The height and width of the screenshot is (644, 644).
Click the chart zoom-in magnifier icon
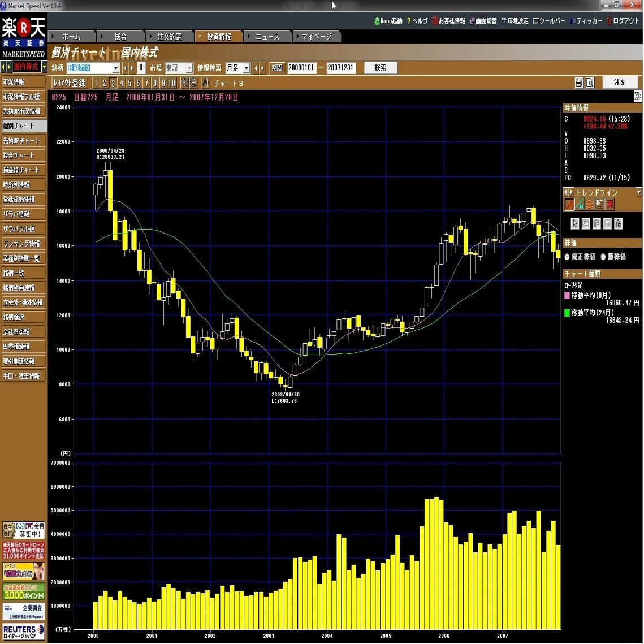click(184, 83)
